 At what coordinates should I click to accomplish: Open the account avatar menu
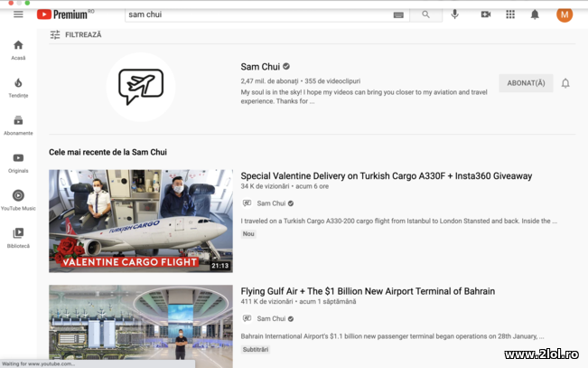[565, 14]
